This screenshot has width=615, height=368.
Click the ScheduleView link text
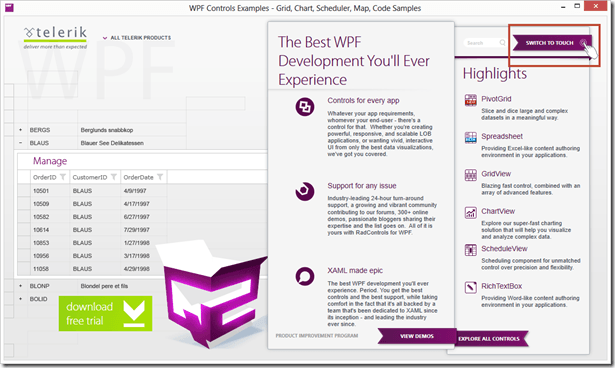click(504, 248)
